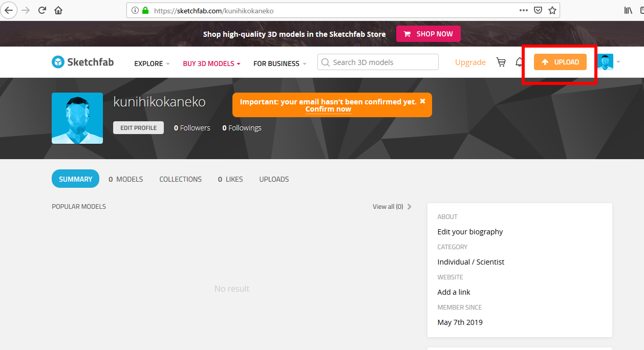Click the browser forward arrow
Screen dimensions: 644x350
point(26,10)
